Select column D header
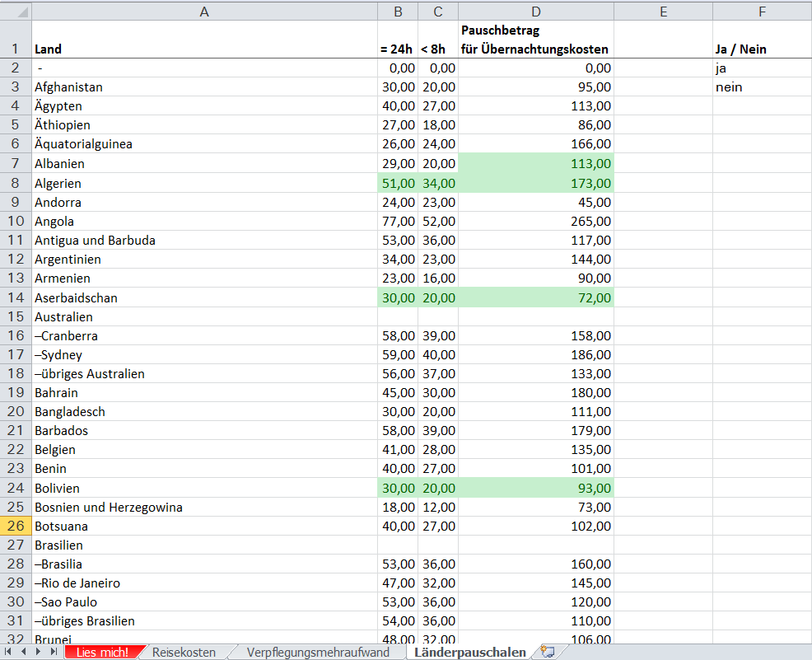 coord(535,11)
